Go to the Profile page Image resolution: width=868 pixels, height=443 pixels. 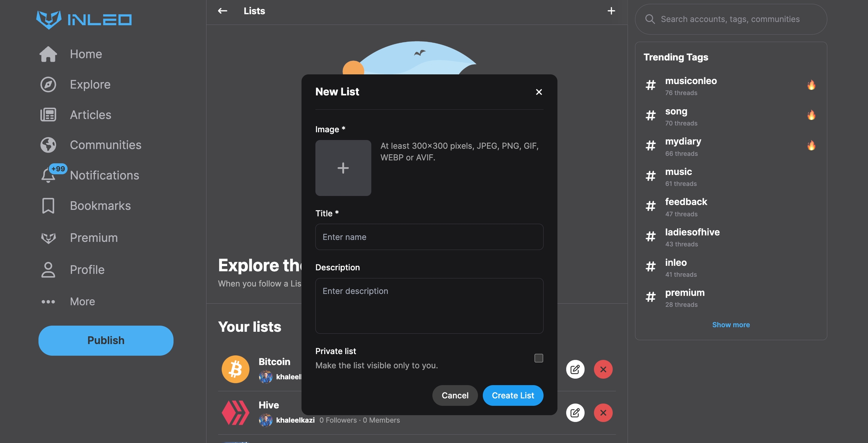[x=87, y=270]
